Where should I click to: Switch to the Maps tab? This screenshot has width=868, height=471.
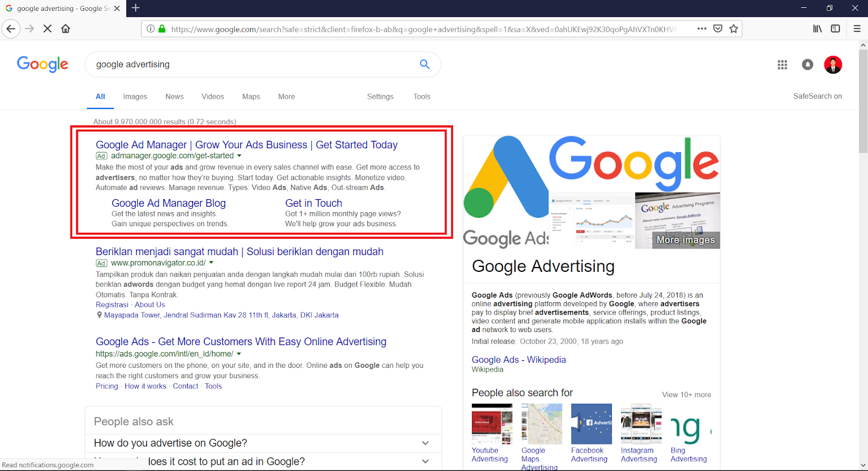[x=251, y=97]
